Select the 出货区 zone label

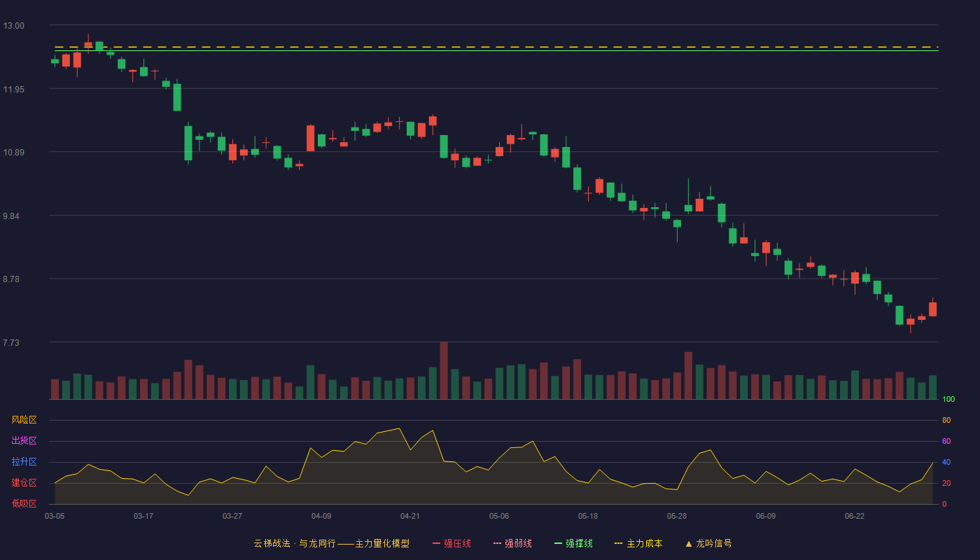(x=24, y=441)
